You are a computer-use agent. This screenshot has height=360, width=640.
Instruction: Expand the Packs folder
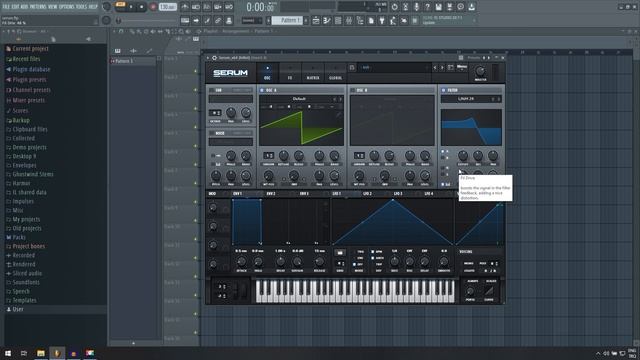coord(19,237)
